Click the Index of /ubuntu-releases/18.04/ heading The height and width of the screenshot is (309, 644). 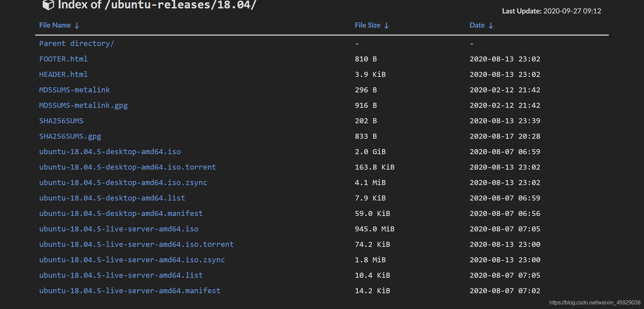tap(157, 5)
